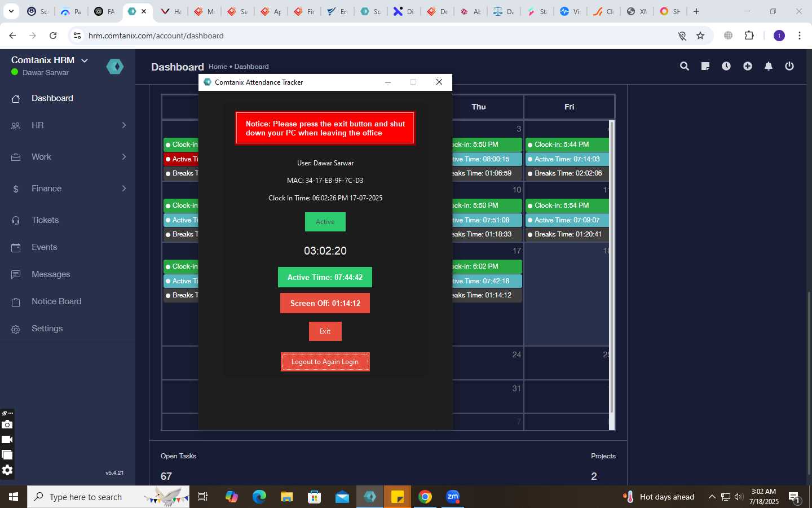Click Logout to Again Login button
Viewport: 812px width, 508px height.
pyautogui.click(x=325, y=362)
